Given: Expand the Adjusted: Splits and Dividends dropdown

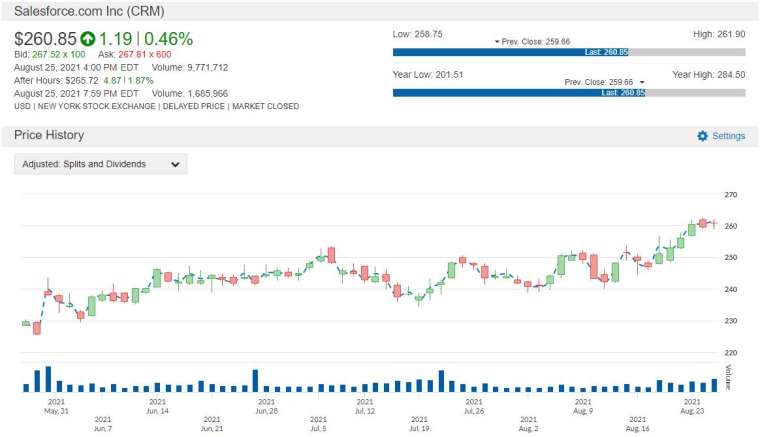Looking at the screenshot, I should 101,164.
